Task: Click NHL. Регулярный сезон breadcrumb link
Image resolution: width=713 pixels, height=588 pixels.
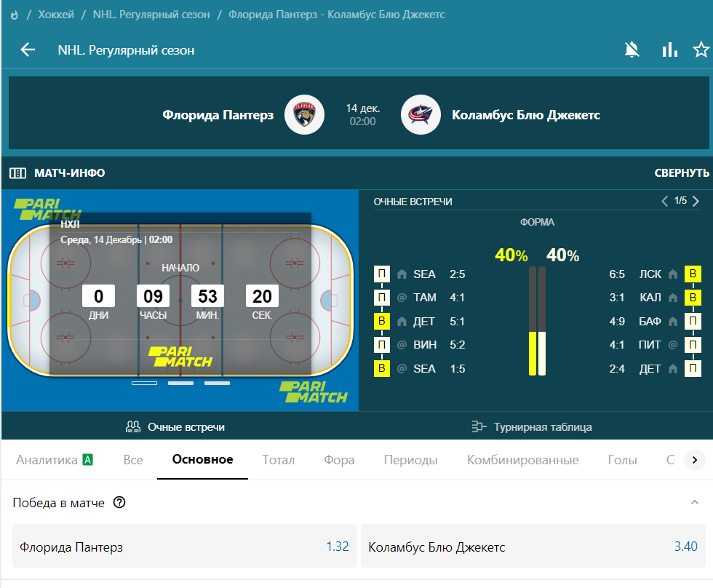Action: [x=151, y=15]
